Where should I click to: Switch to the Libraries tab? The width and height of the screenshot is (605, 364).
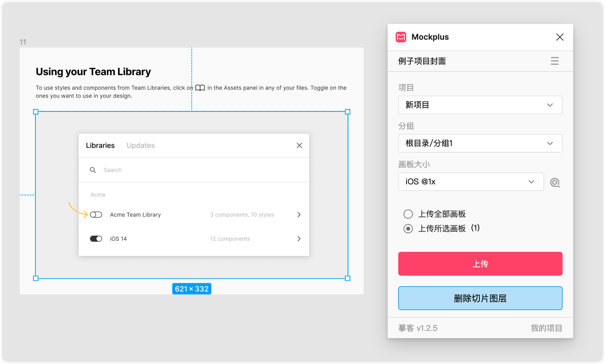(x=100, y=145)
